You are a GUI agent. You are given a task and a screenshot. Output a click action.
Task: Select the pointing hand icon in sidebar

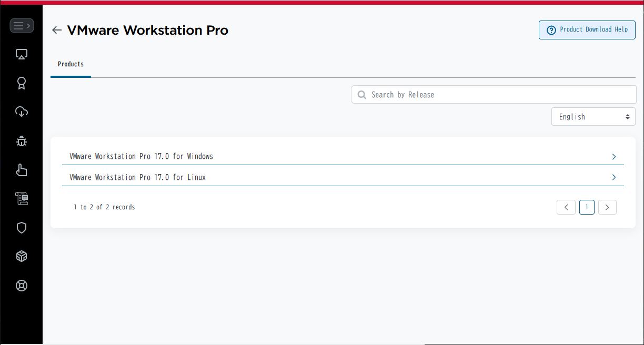coord(22,170)
